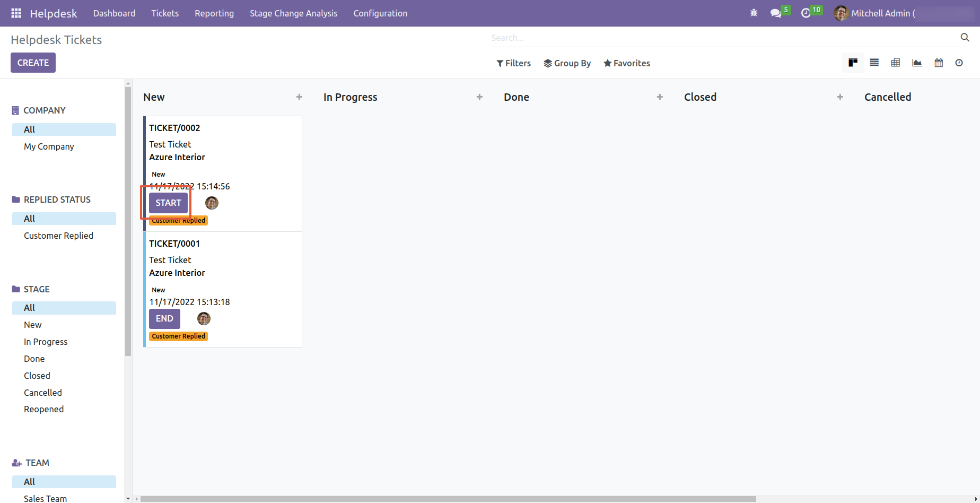This screenshot has height=503, width=980.
Task: Click the Helpdesk app title
Action: [x=54, y=13]
